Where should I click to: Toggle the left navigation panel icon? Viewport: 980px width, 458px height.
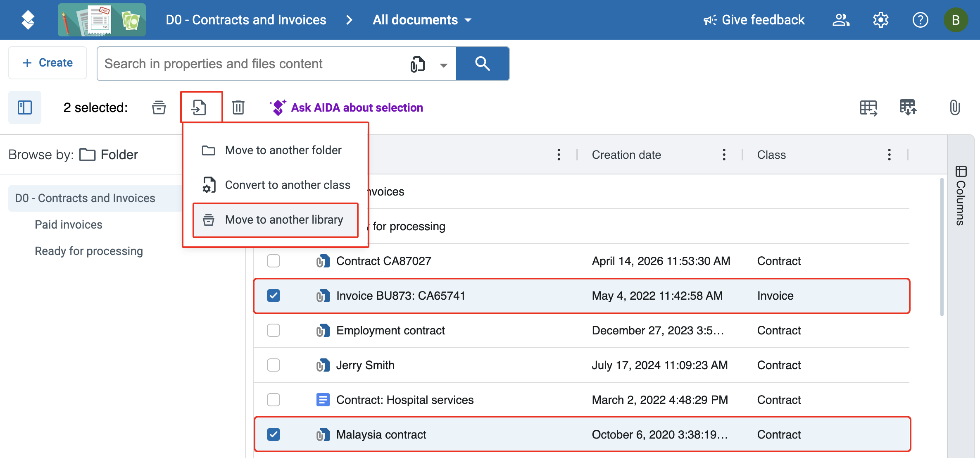click(25, 107)
